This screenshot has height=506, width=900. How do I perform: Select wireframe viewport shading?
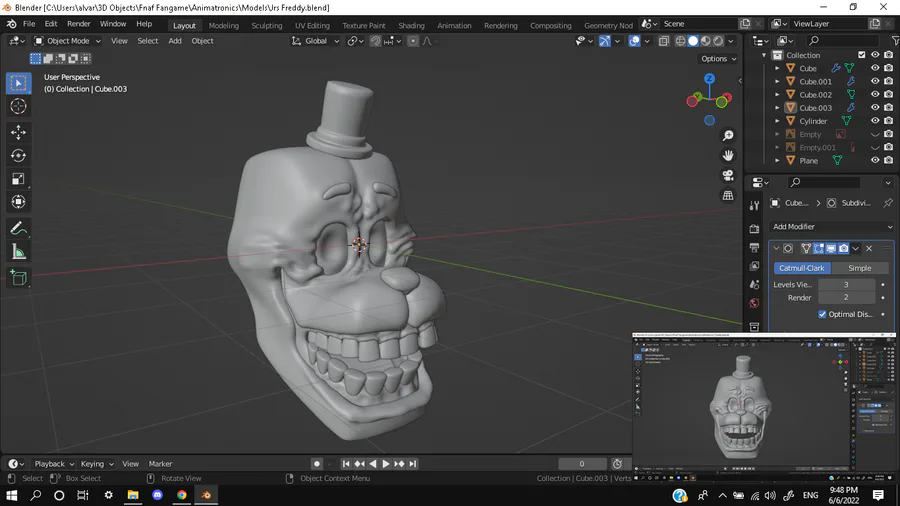point(681,41)
